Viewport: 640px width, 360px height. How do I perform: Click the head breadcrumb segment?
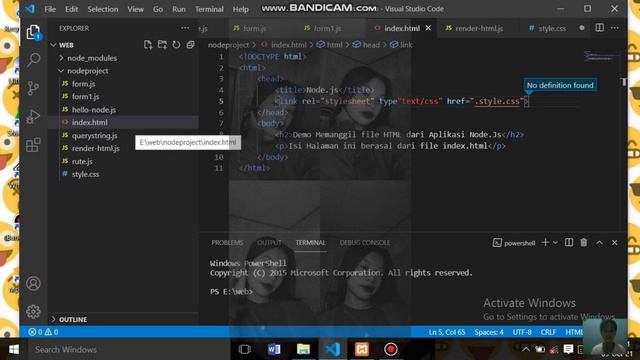click(x=371, y=45)
